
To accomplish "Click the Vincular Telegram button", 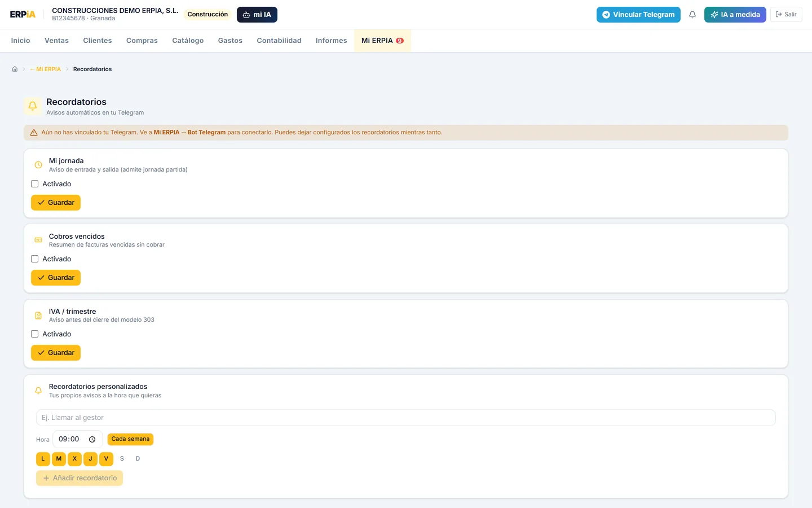I will pos(638,15).
